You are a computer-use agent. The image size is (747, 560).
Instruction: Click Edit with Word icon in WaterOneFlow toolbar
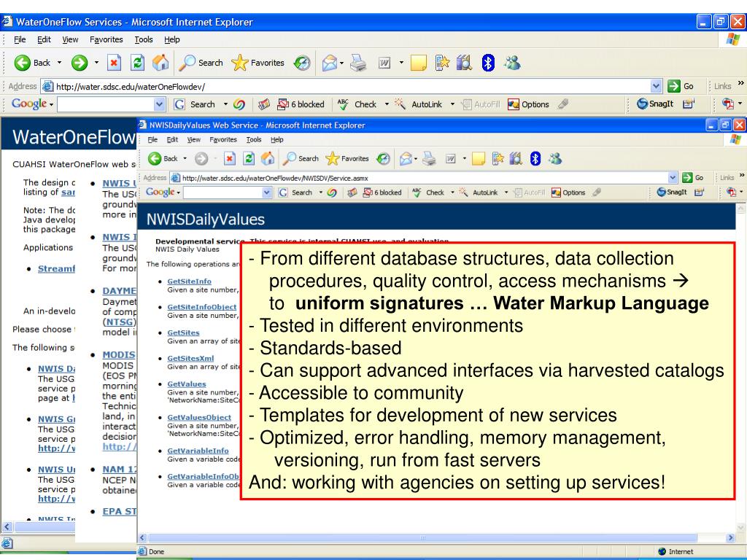(384, 63)
